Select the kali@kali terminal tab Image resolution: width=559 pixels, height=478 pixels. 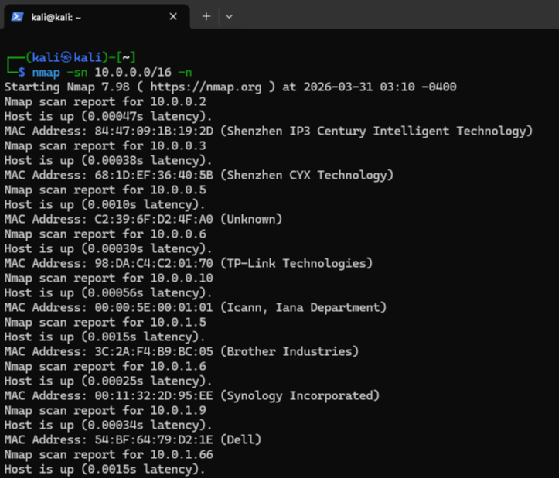pos(96,17)
